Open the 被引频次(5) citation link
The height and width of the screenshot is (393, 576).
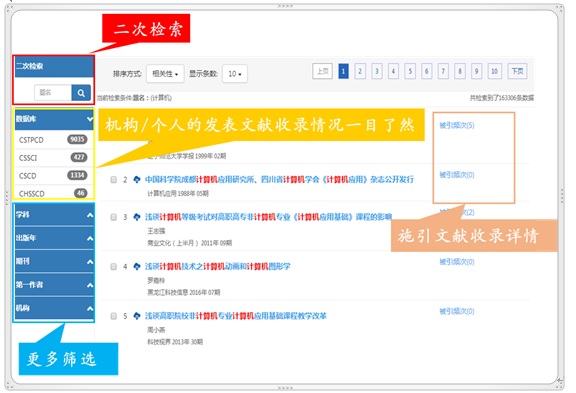pos(457,125)
